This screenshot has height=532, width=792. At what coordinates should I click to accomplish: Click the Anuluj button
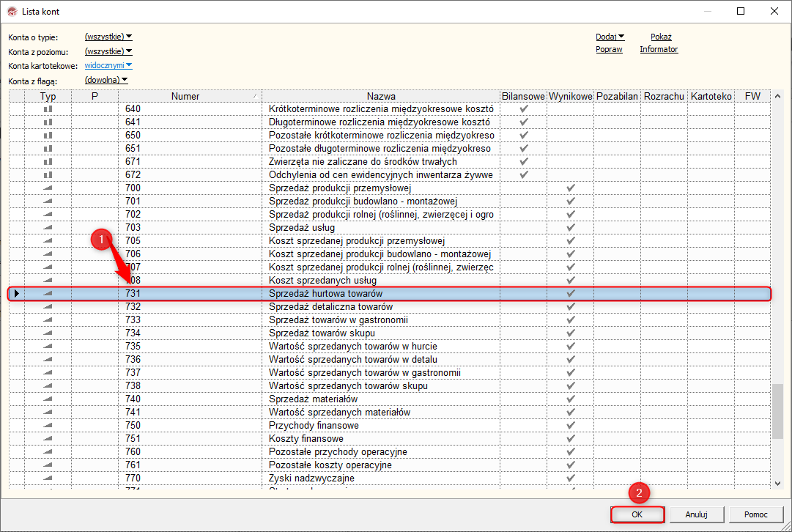(x=697, y=514)
